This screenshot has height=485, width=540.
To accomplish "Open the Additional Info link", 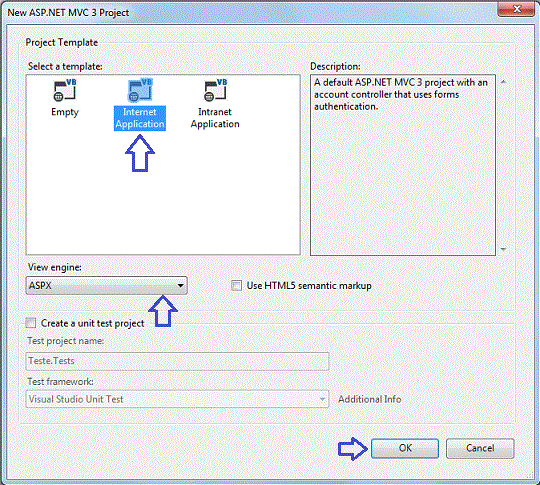I will tap(370, 399).
